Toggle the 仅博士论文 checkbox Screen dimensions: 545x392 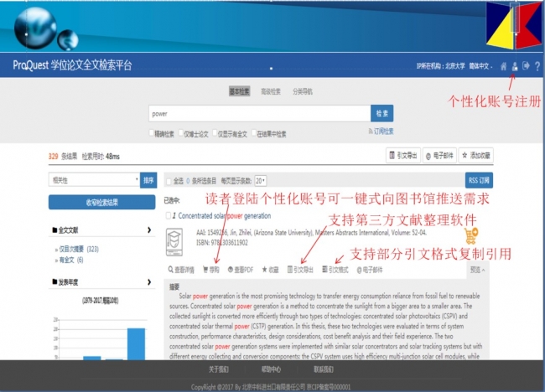pyautogui.click(x=181, y=133)
